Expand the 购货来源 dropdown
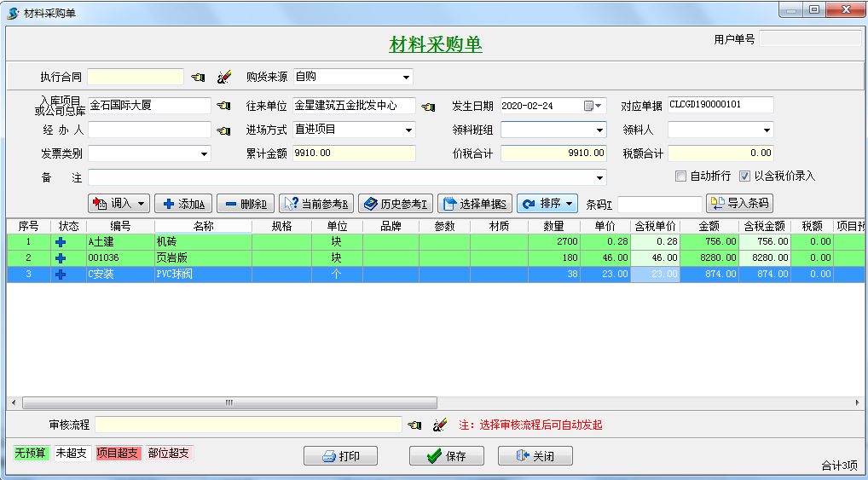 coord(406,78)
